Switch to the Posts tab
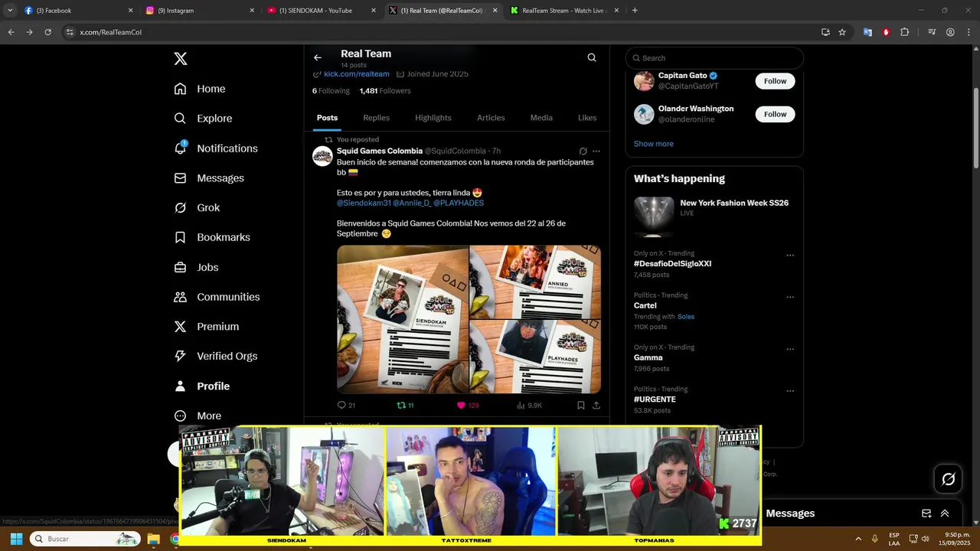The height and width of the screenshot is (551, 980). point(327,118)
